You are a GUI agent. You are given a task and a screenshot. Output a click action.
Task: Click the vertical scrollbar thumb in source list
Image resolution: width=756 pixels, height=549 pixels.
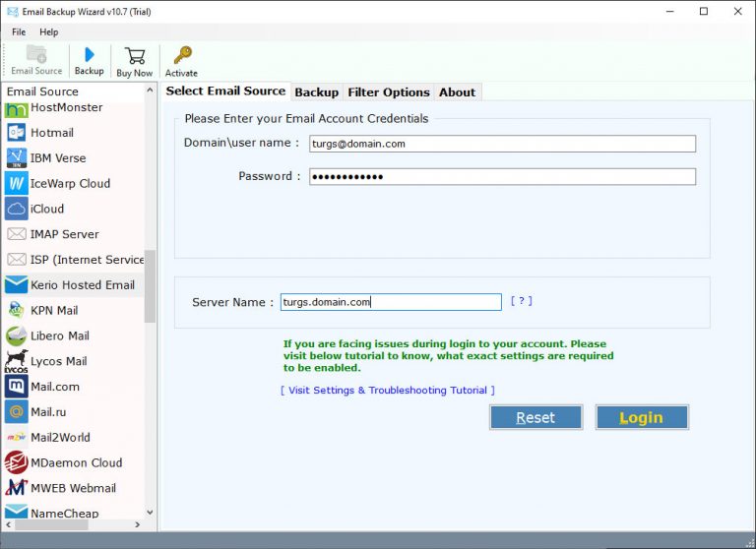coord(150,286)
